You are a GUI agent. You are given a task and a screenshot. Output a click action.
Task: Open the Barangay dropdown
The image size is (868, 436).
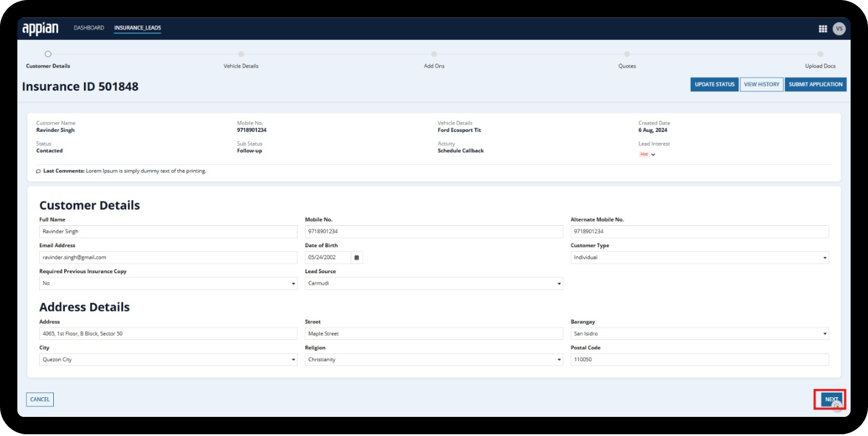pos(700,334)
